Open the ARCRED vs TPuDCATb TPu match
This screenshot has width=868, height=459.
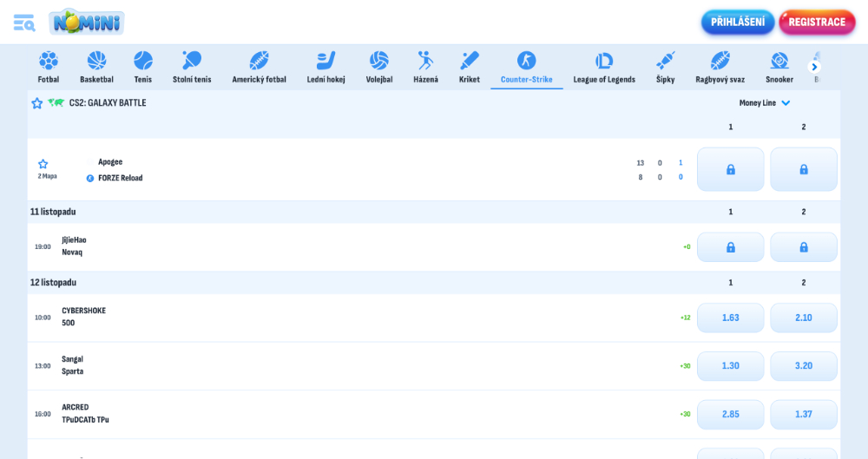pos(85,414)
